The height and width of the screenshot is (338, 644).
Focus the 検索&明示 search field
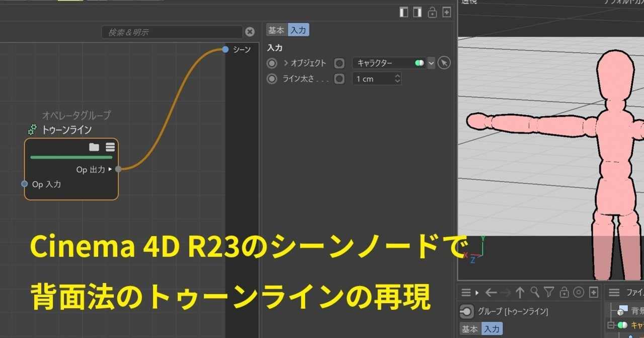(x=172, y=32)
